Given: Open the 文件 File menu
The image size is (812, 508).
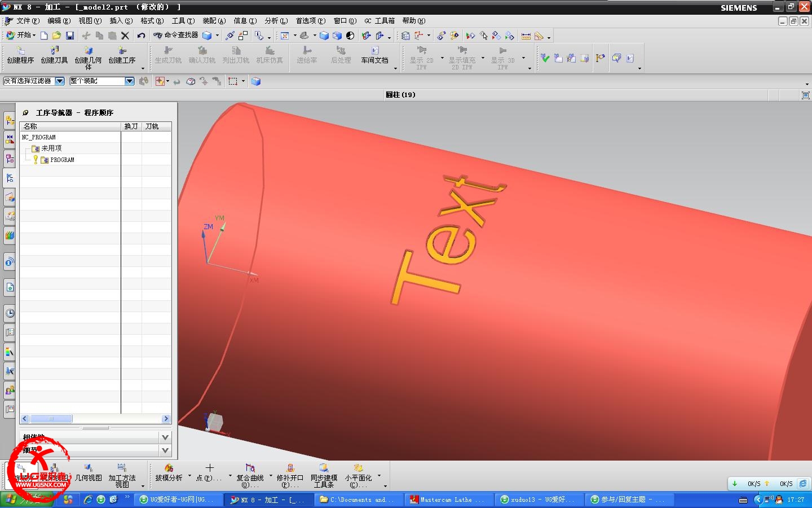Looking at the screenshot, I should [x=28, y=21].
